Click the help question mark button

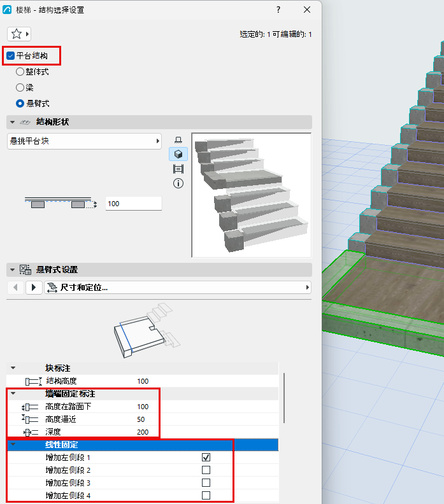tap(278, 10)
